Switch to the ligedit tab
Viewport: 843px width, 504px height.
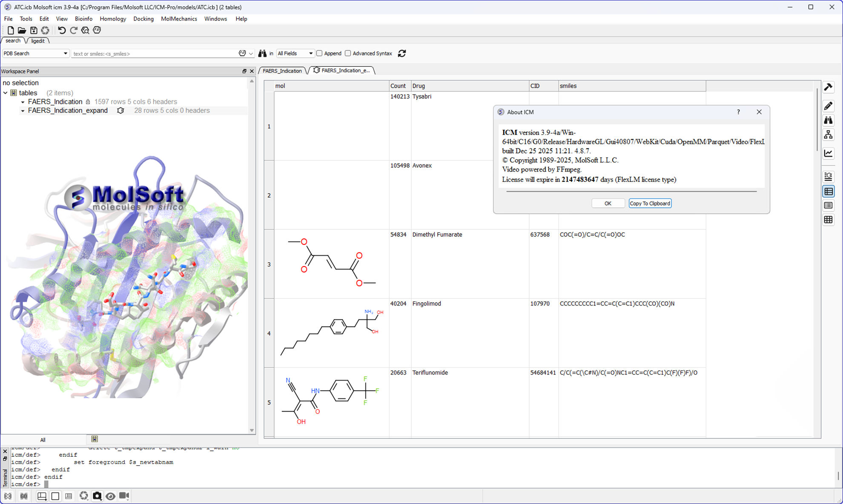coord(38,40)
